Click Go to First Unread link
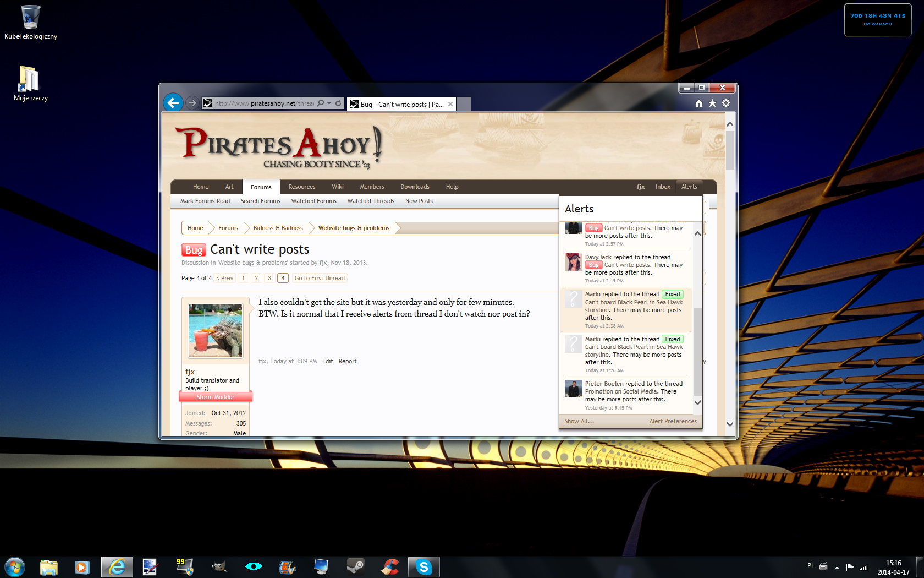The width and height of the screenshot is (924, 578). click(x=320, y=278)
